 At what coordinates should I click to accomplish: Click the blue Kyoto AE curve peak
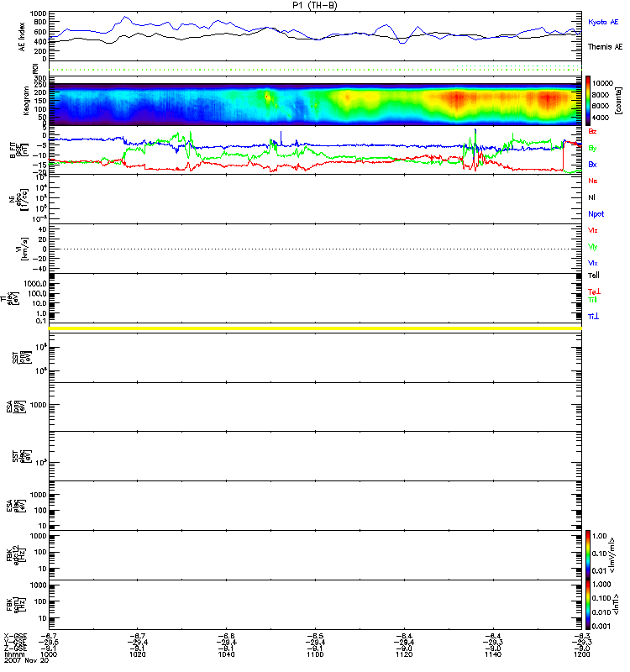coord(124,17)
